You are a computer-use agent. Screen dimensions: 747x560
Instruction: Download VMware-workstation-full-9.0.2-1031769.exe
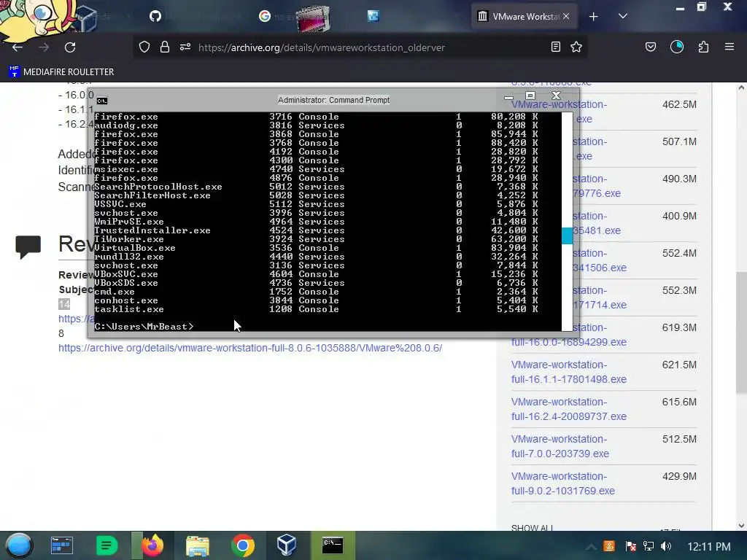(x=562, y=483)
